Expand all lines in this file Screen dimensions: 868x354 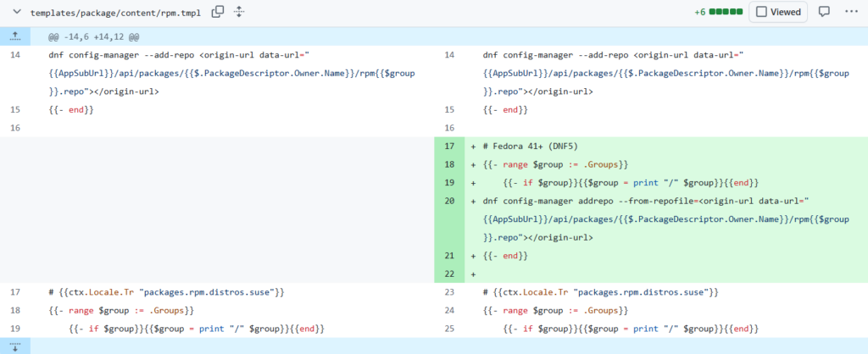point(239,12)
